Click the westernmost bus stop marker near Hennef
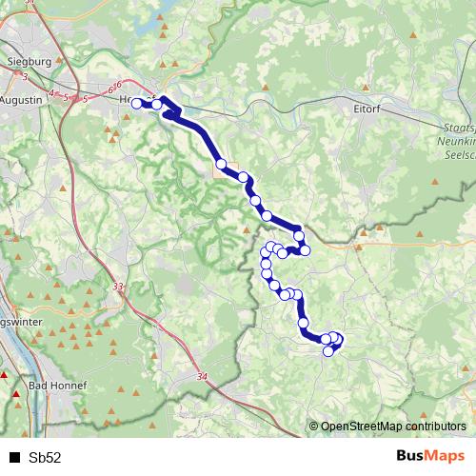The width and height of the screenshot is (476, 476). 136,104
